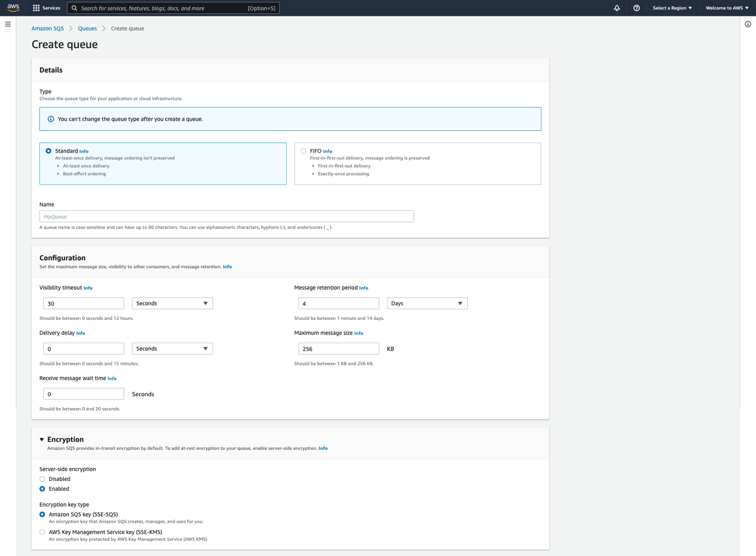The width and height of the screenshot is (756, 556).
Task: Click the Details section heading
Action: (x=51, y=70)
